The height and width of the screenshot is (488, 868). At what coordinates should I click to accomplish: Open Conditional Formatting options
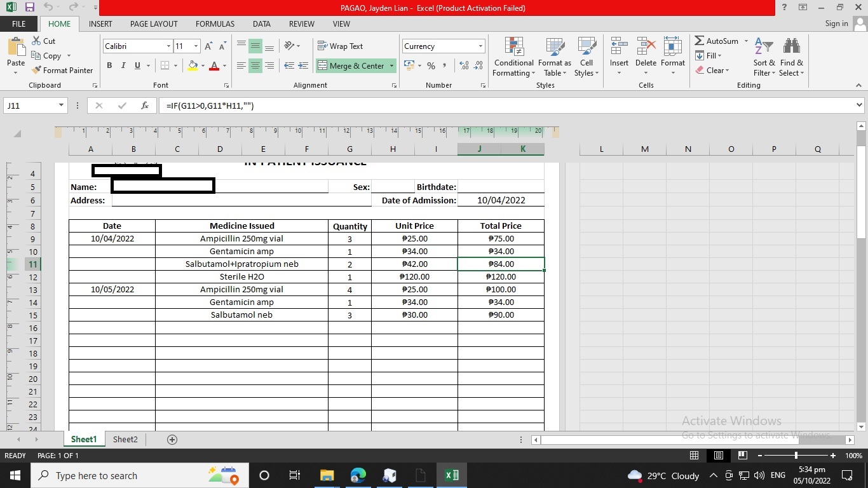click(x=513, y=56)
